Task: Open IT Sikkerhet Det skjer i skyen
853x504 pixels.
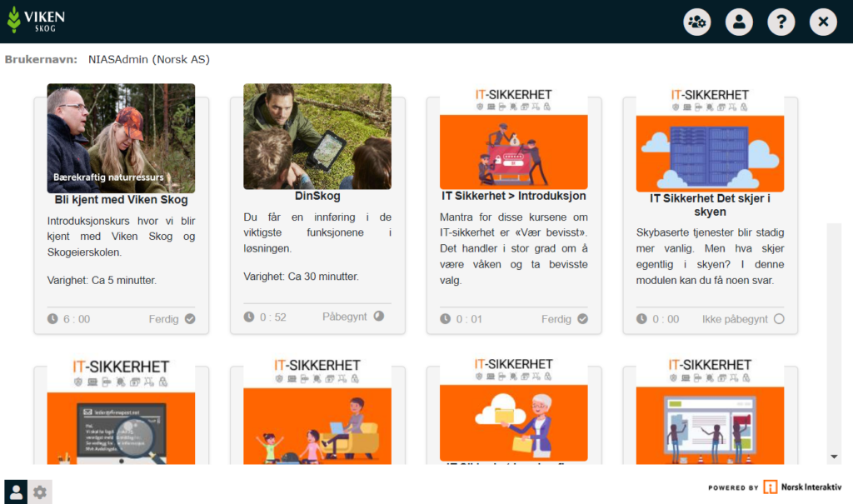Action: 710,205
